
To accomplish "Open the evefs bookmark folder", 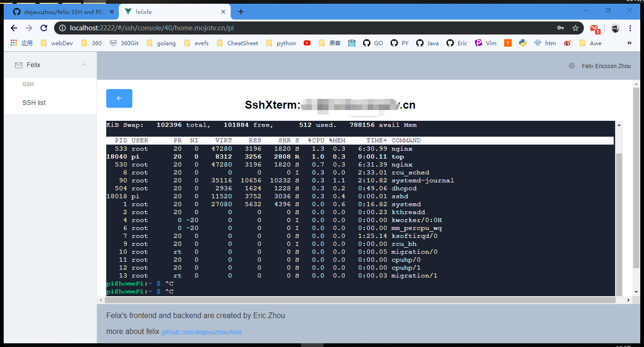I will 197,43.
